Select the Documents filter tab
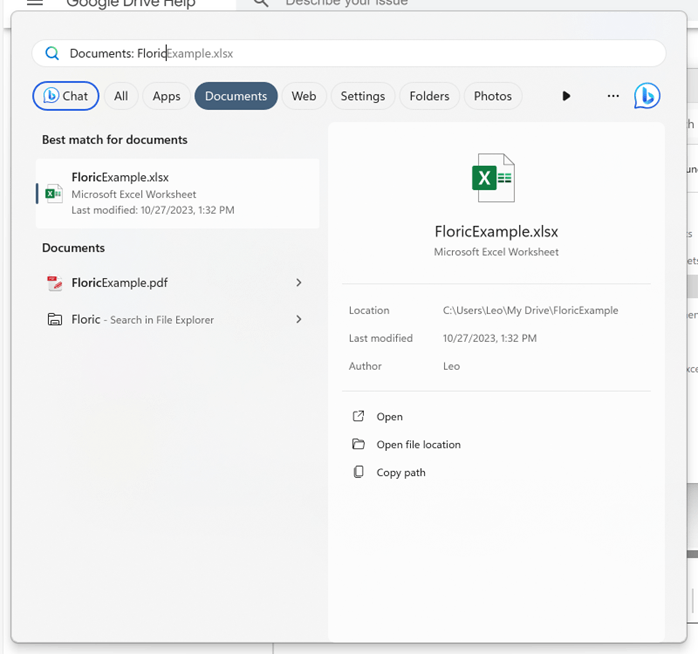698x654 pixels. (x=236, y=96)
